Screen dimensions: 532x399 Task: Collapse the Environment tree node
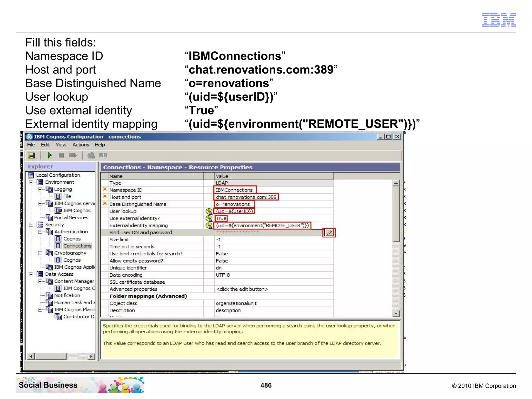click(31, 182)
